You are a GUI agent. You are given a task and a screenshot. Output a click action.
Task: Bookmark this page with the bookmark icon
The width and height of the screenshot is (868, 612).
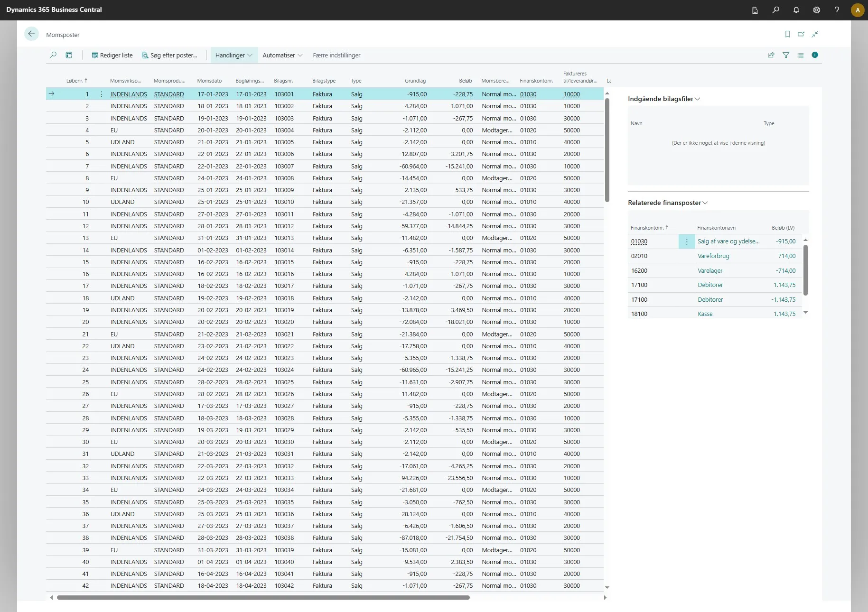(x=788, y=34)
